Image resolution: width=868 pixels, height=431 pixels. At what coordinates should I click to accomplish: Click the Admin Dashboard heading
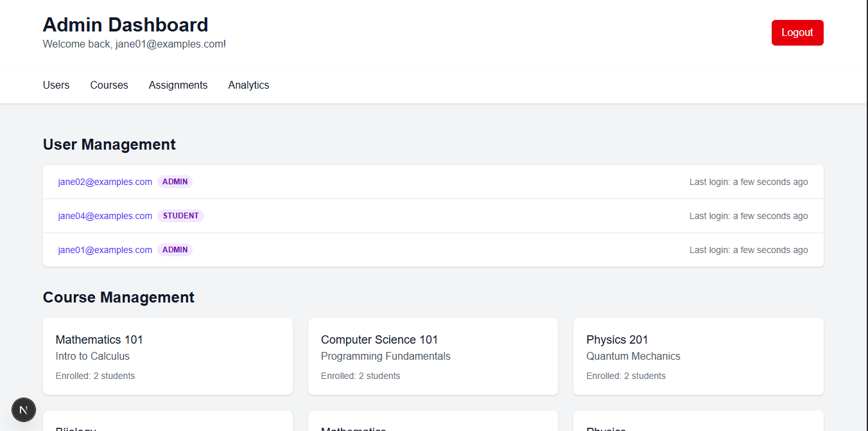[x=125, y=24]
